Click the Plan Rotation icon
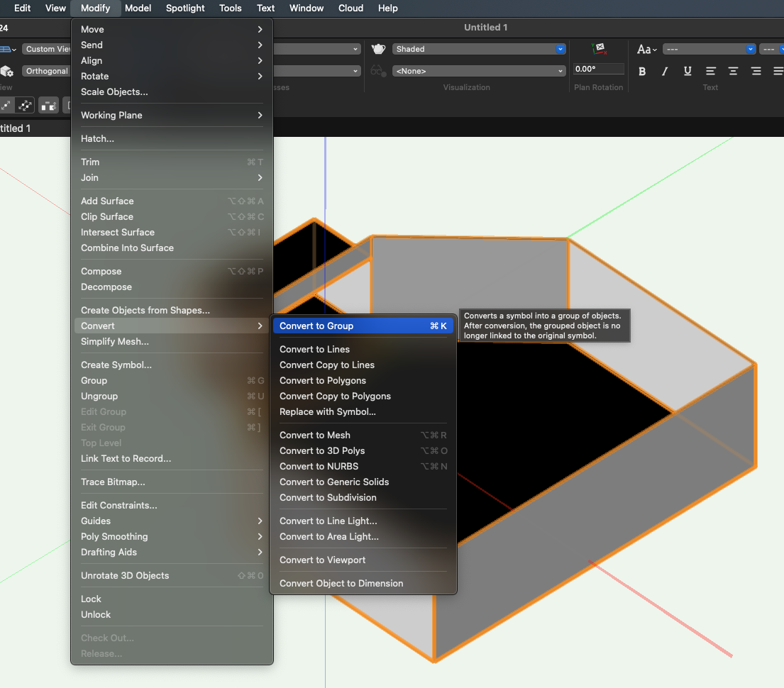This screenshot has width=784, height=688. pos(600,49)
